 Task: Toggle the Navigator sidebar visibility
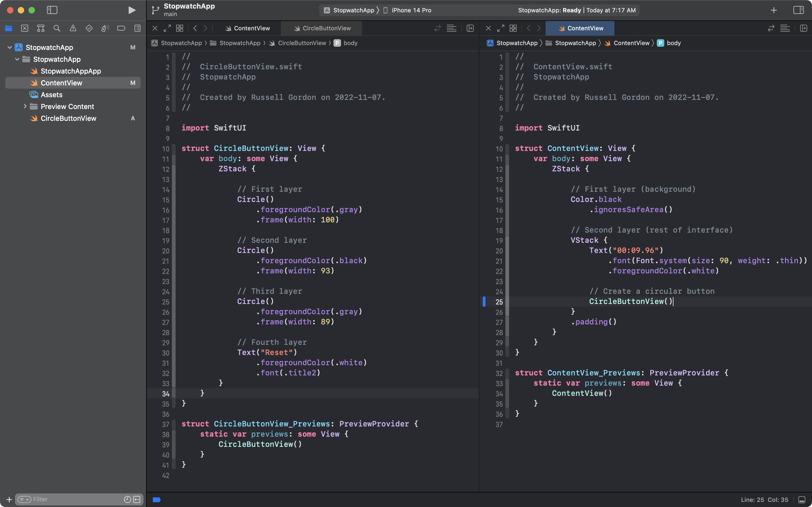point(52,10)
